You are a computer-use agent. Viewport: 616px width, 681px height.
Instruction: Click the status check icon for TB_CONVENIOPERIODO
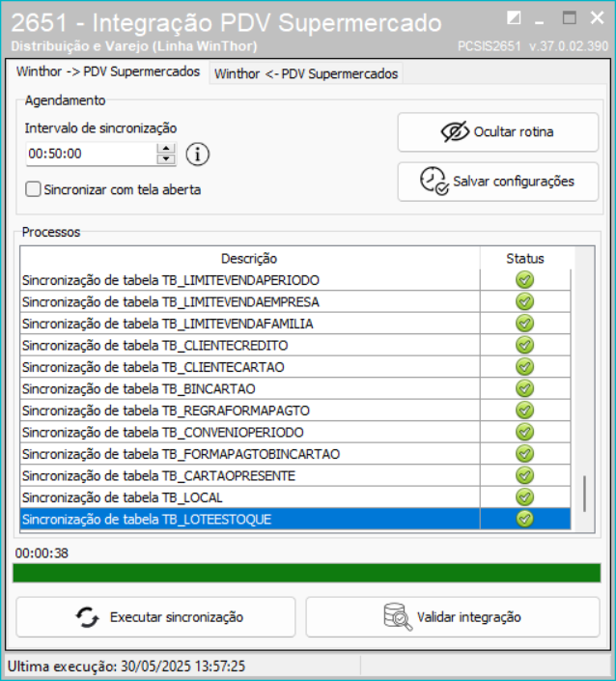525,432
